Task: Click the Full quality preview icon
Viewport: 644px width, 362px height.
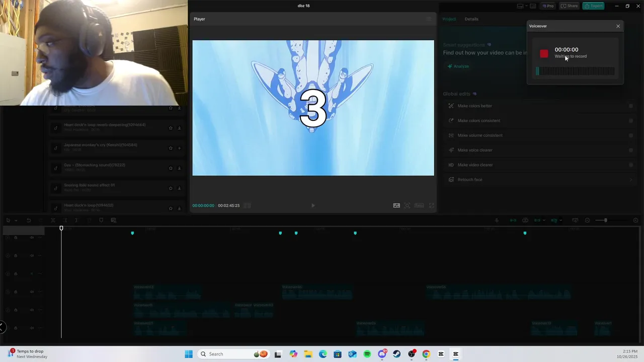Action: (396, 206)
